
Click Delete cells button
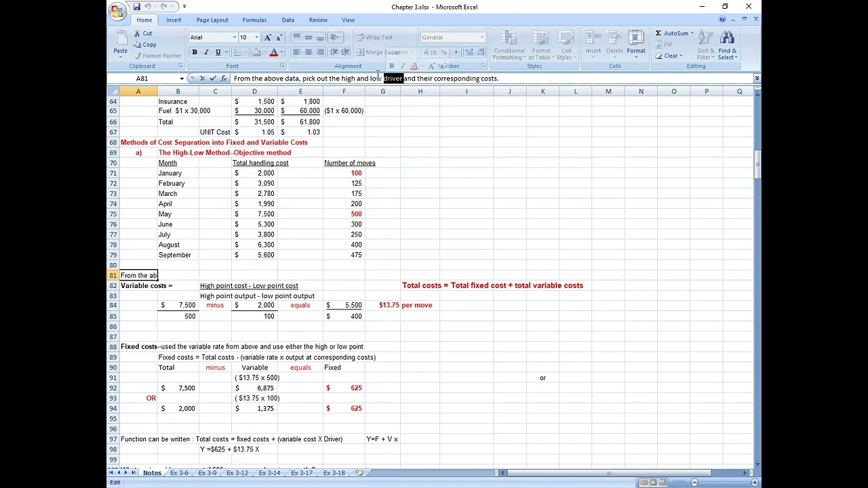click(x=614, y=43)
